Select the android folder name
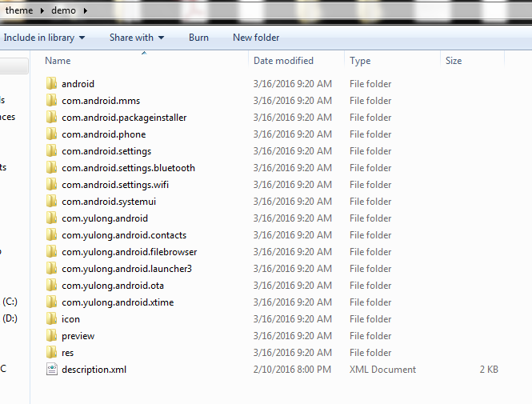 (x=78, y=84)
